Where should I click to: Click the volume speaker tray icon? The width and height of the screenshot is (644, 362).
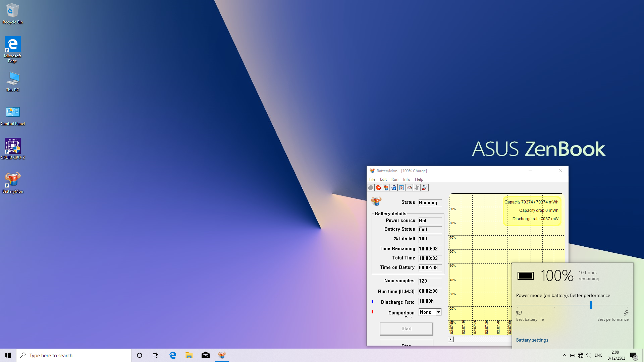588,355
